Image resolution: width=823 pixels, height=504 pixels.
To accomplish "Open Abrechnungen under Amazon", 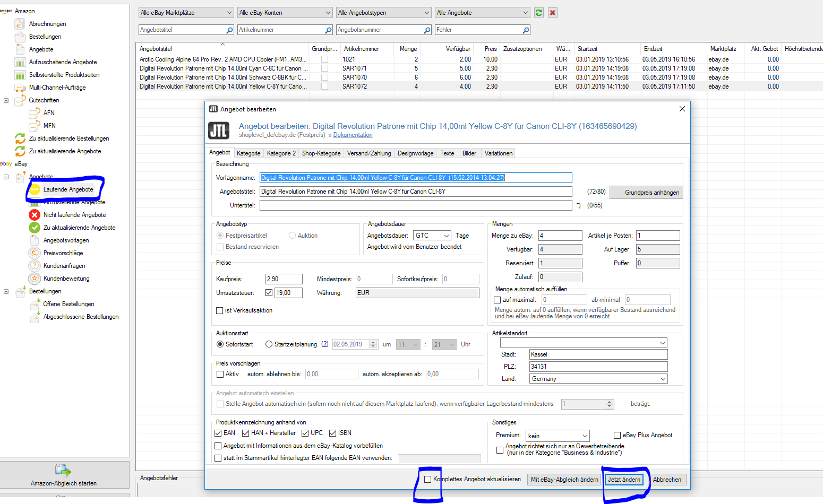I will (x=47, y=24).
